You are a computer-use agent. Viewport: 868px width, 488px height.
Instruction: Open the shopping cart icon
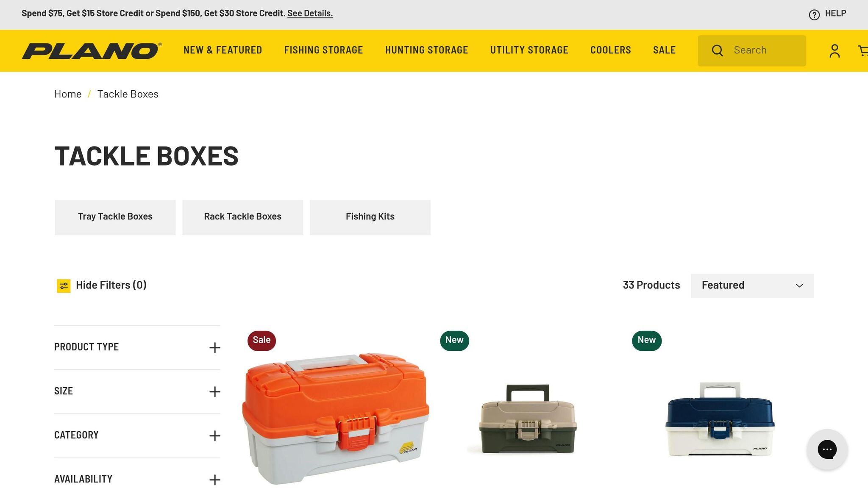pos(863,51)
